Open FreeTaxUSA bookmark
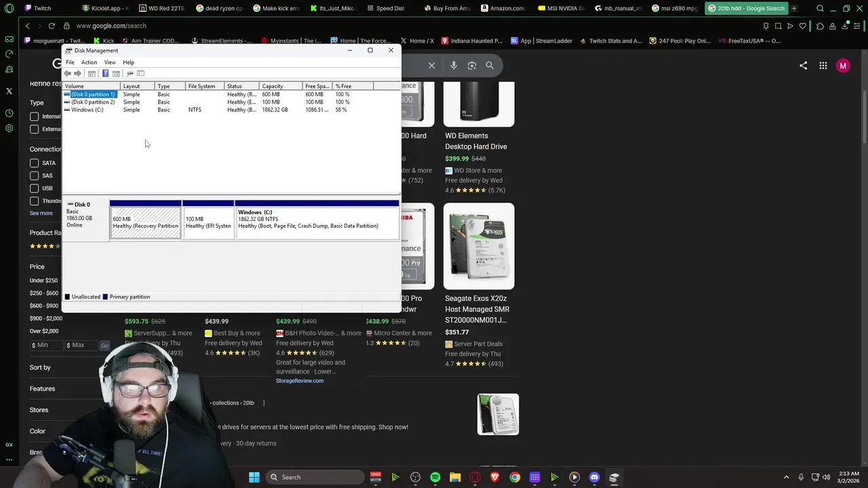This screenshot has width=868, height=488. coord(749,41)
